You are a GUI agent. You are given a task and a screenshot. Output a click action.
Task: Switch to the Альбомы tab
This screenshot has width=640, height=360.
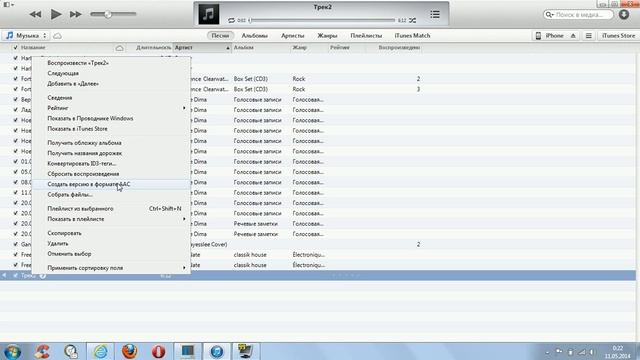point(255,36)
